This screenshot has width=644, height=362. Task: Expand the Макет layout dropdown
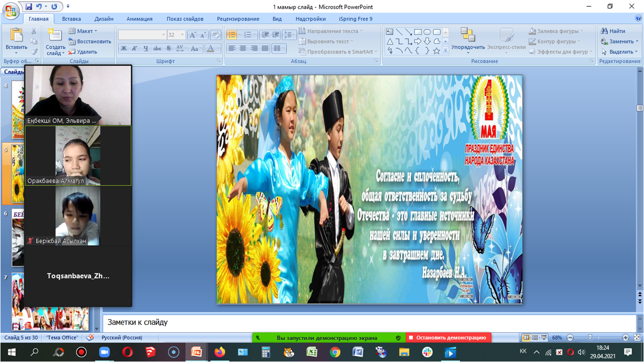point(83,31)
